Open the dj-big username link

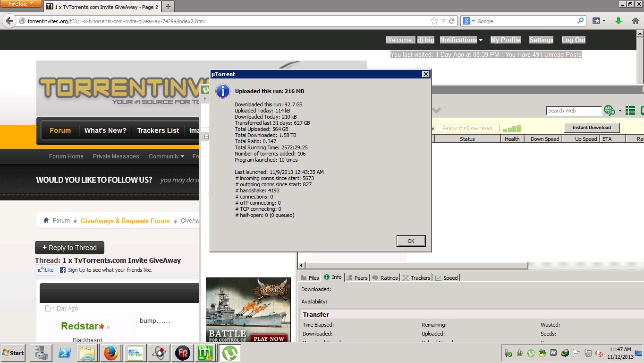(425, 40)
